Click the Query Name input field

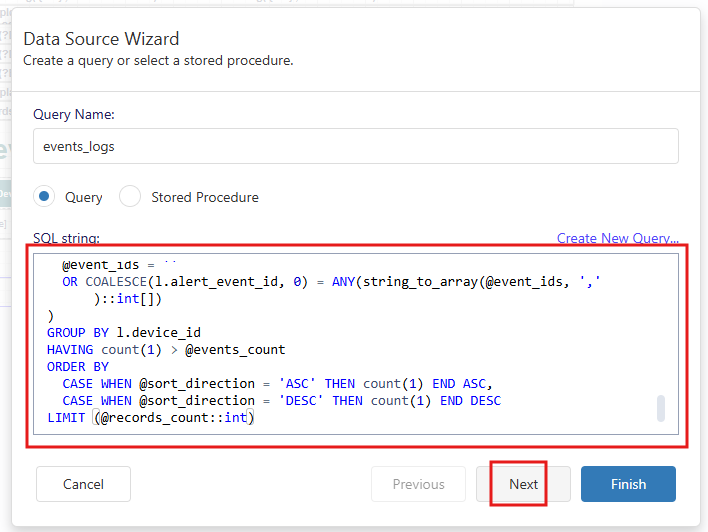pos(355,146)
